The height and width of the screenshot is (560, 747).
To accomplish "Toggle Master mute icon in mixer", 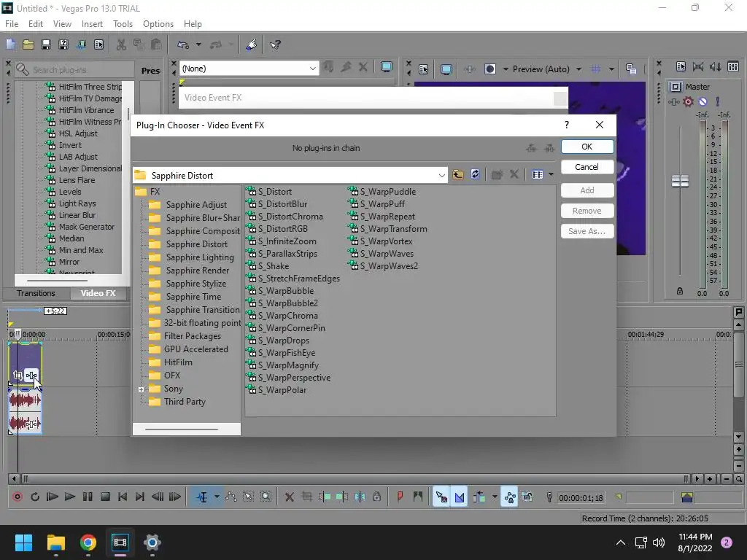I will 703,101.
